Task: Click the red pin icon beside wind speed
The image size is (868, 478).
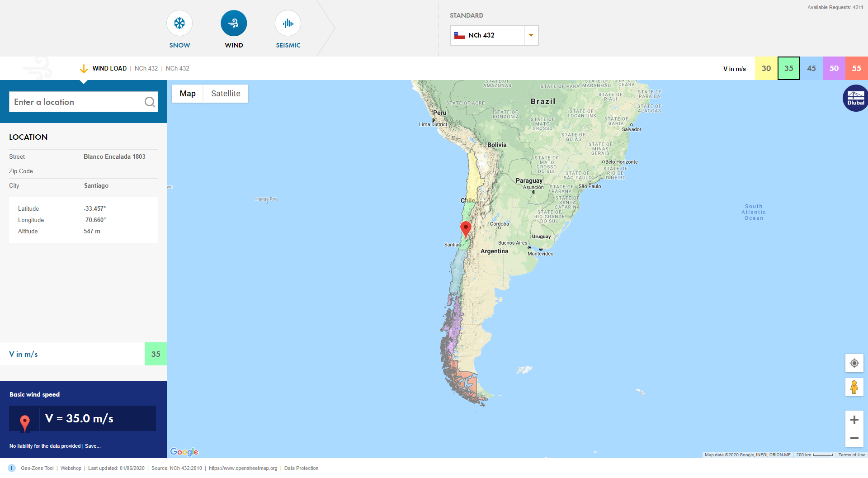Action: (x=25, y=423)
